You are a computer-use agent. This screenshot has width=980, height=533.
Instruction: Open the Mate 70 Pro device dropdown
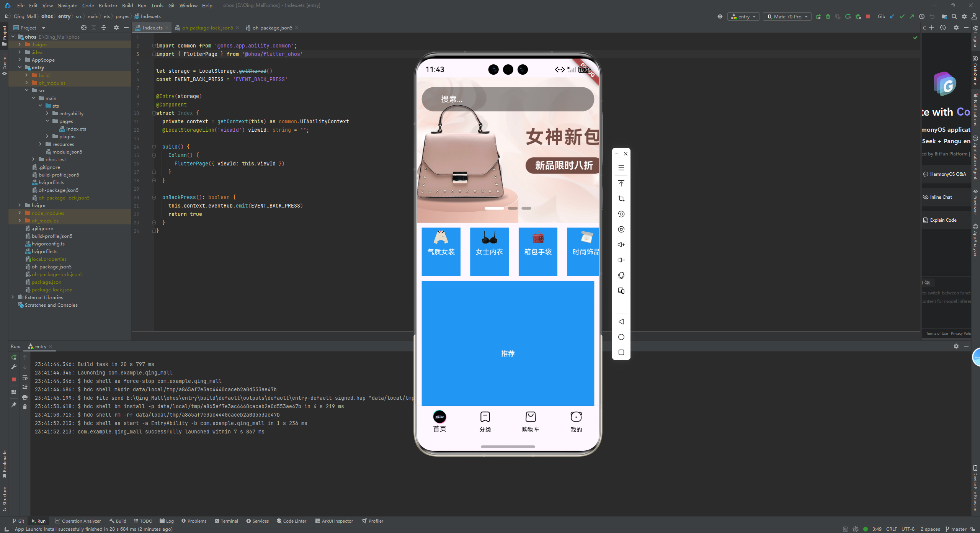click(787, 16)
